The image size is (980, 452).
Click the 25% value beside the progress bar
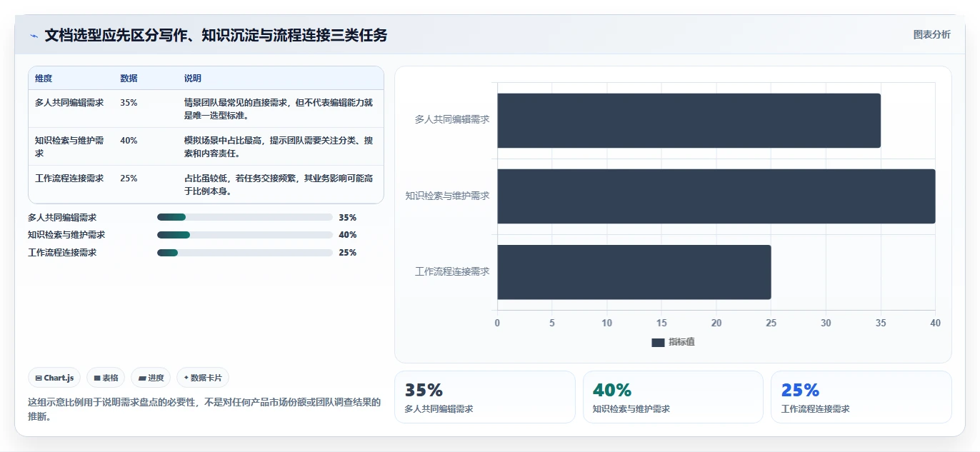(x=348, y=253)
